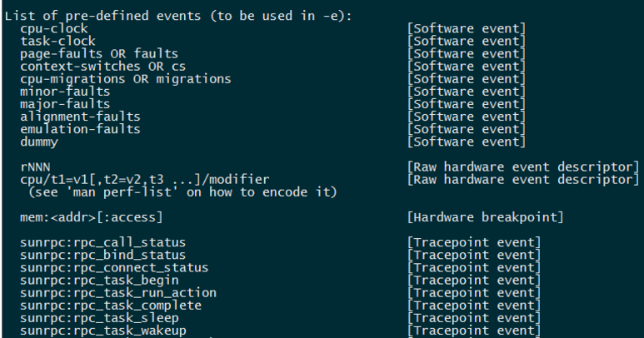Click the cpu/t1=v1 modifier line
The width and height of the screenshot is (644, 338).
coord(145,180)
